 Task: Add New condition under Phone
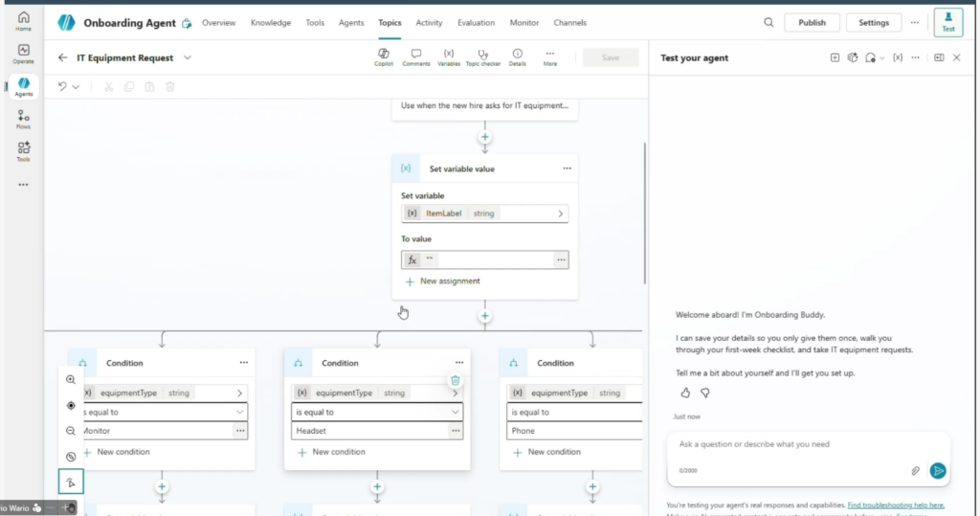[x=546, y=452]
